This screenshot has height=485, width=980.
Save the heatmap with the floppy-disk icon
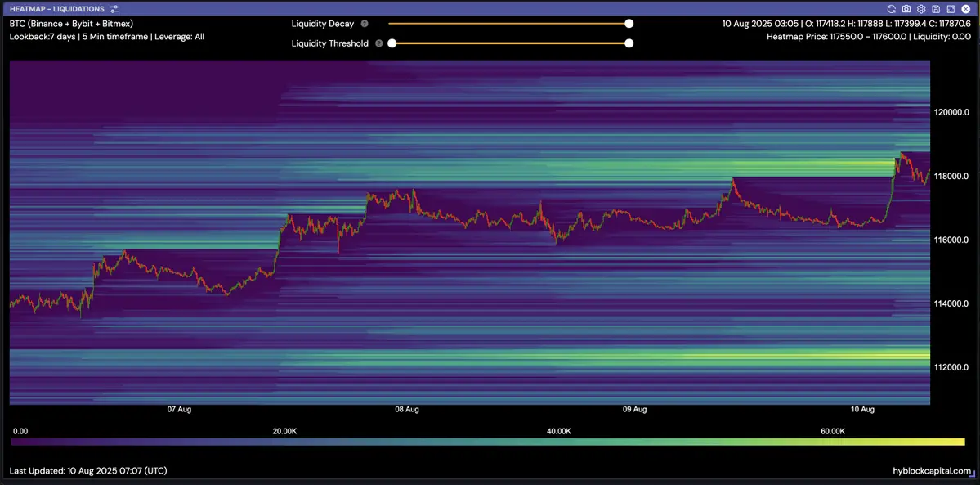tap(936, 9)
